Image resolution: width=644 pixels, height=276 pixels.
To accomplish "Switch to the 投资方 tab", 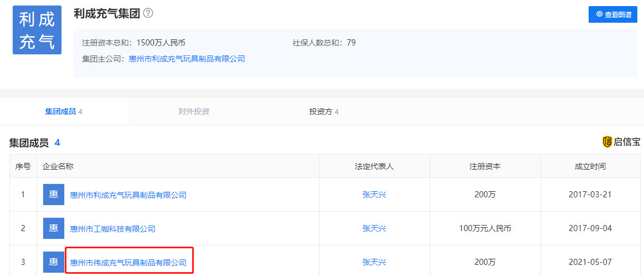I will point(323,111).
